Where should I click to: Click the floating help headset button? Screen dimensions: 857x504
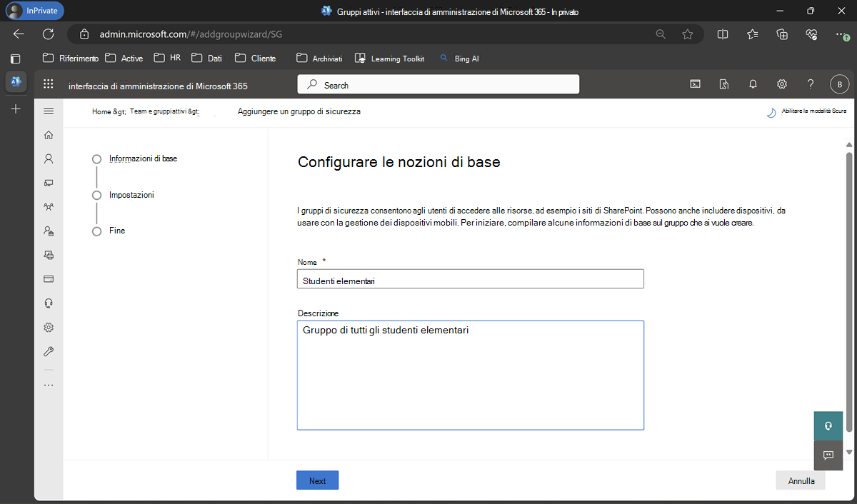[828, 425]
